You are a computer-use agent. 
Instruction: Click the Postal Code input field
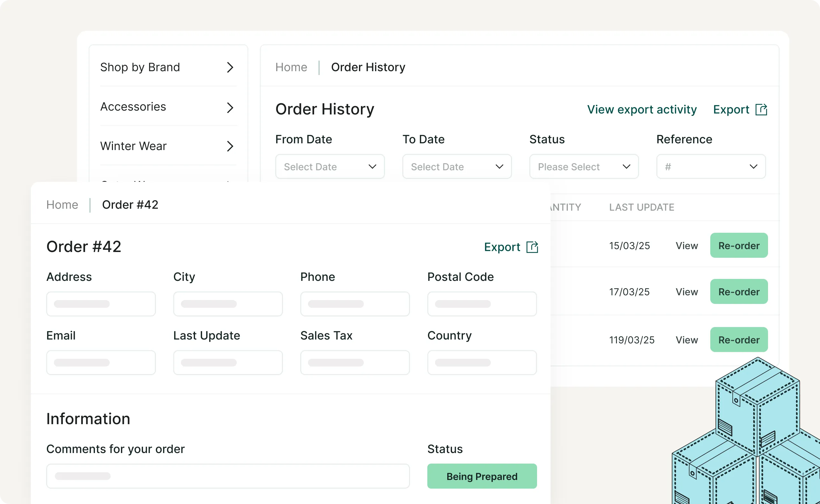point(482,304)
